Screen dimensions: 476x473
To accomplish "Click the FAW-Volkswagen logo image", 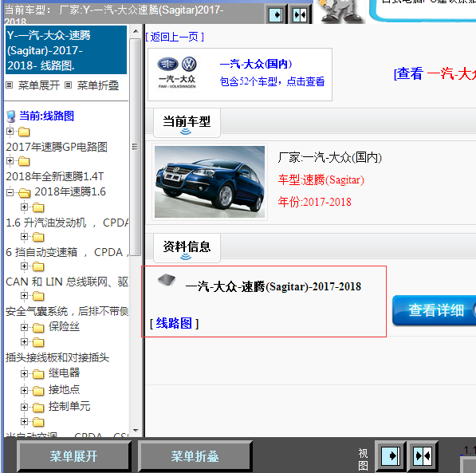I will (177, 72).
